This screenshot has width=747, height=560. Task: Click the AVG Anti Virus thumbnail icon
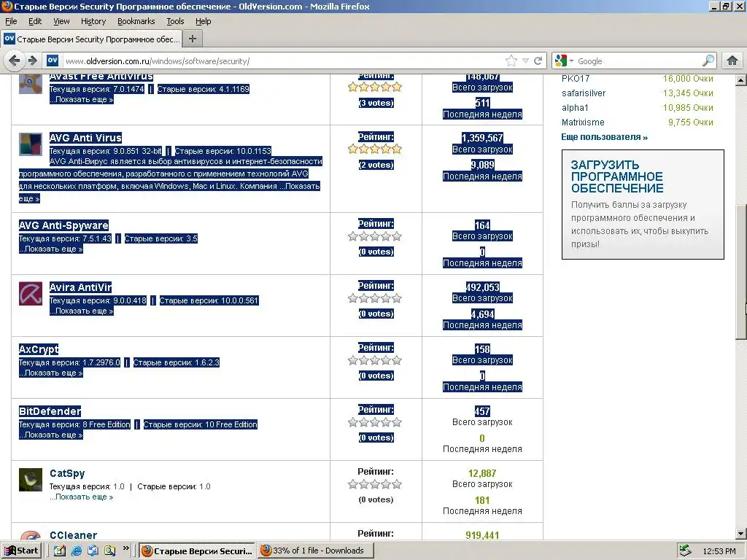tap(31, 144)
